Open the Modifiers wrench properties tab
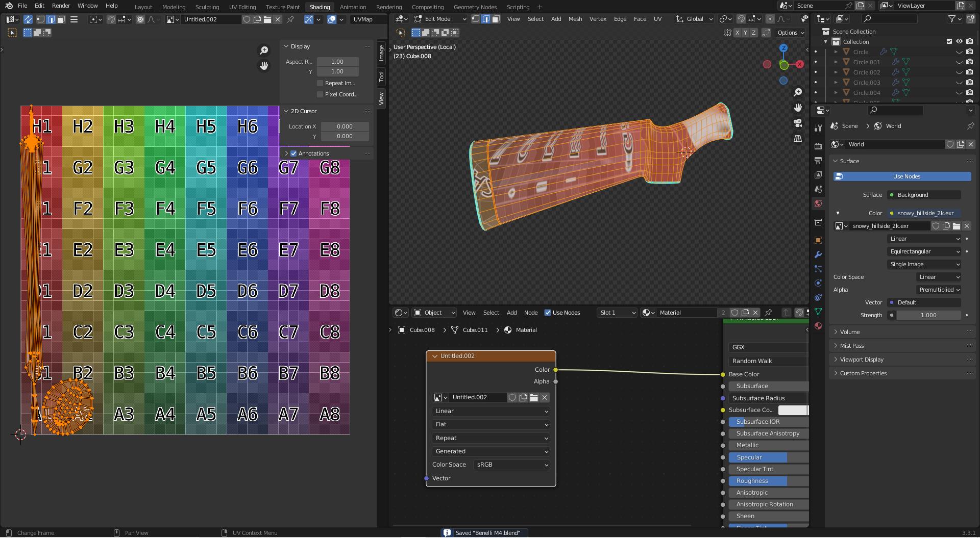This screenshot has height=538, width=980. click(818, 254)
